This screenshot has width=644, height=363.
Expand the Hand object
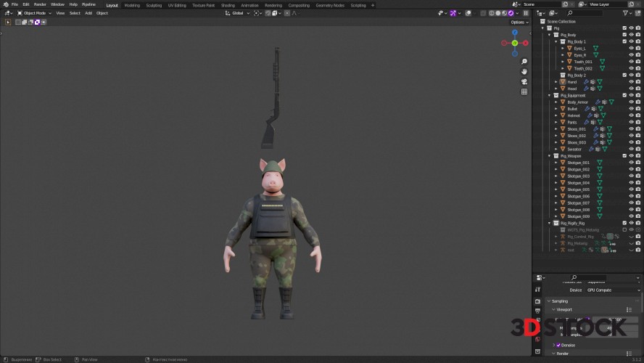point(556,82)
